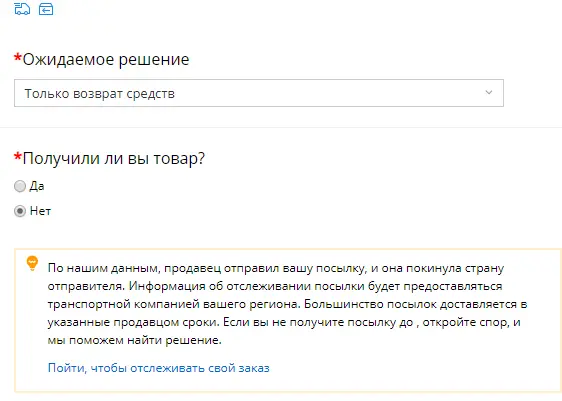Expand dropdown via its chevron arrow
562x401 pixels.
pyautogui.click(x=489, y=93)
